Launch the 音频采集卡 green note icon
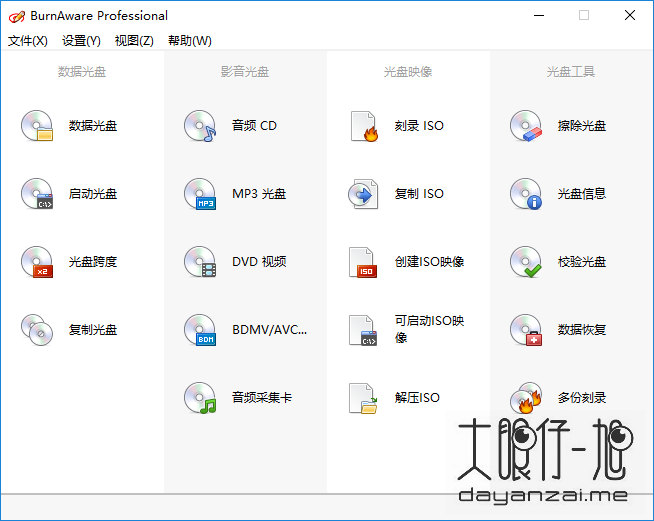Viewport: 654px width, 521px height. [x=200, y=398]
